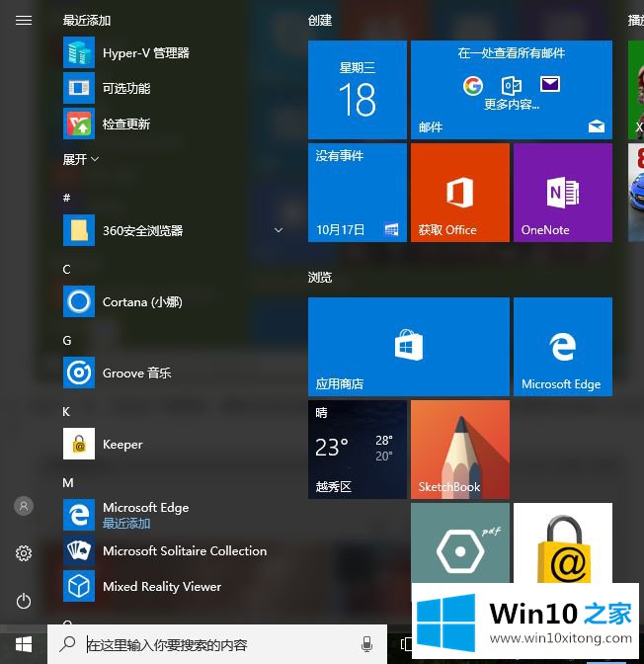Click the # letter group header
Viewport: 644px width, 664px height.
[66, 198]
